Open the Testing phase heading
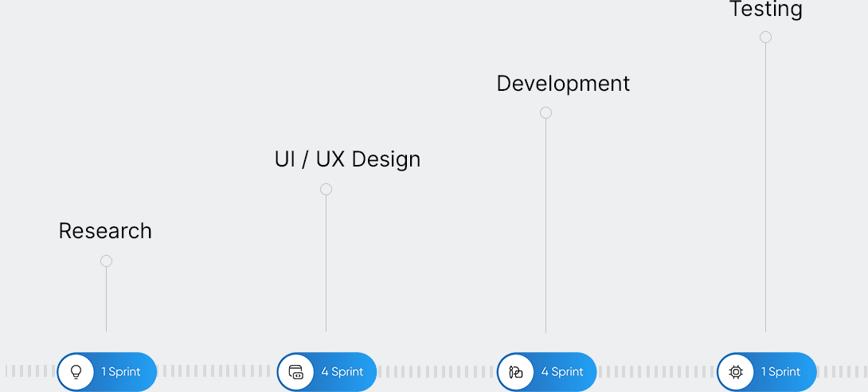The width and height of the screenshot is (868, 392). point(765,10)
